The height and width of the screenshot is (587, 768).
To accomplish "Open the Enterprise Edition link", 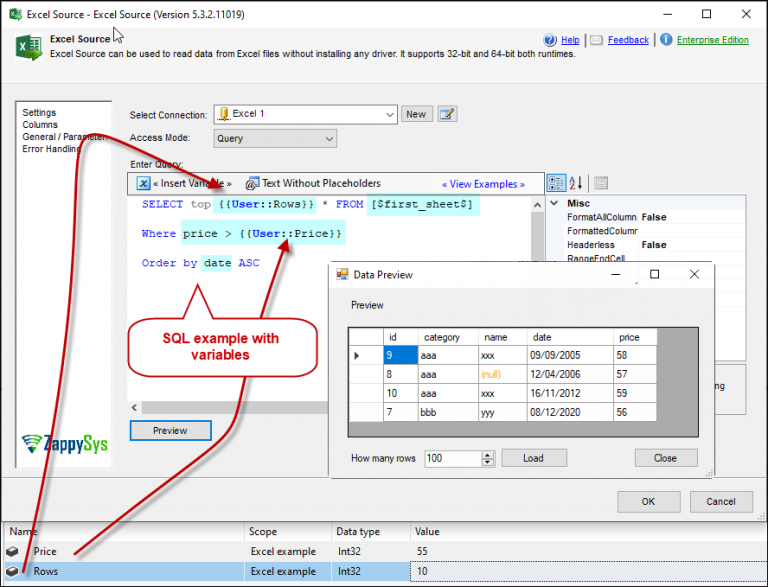I will point(713,40).
